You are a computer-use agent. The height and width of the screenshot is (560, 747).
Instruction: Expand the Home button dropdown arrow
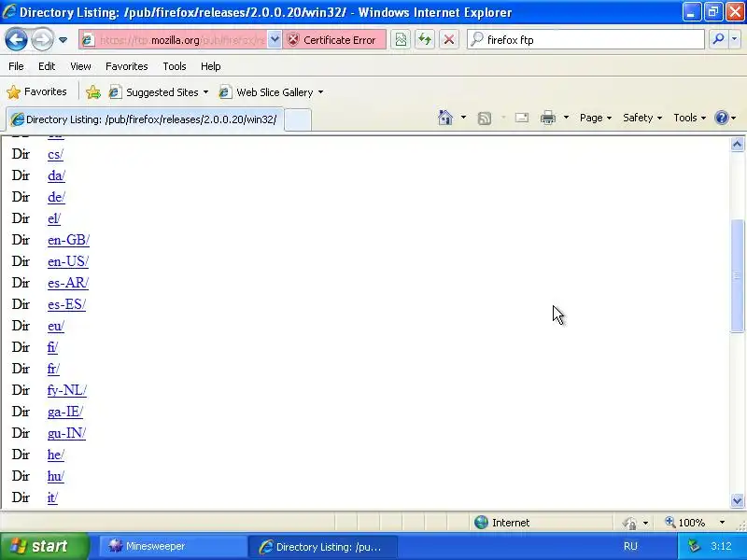[x=463, y=118]
